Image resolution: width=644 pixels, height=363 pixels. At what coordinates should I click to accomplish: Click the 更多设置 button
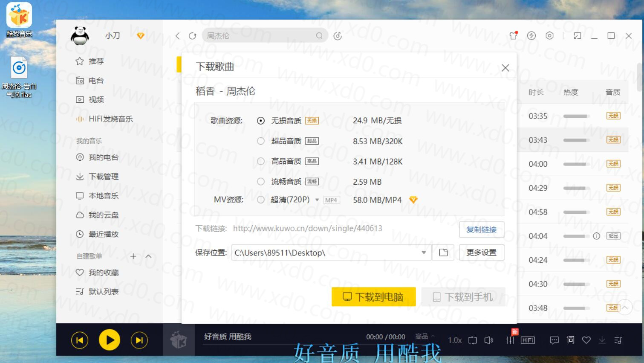(x=482, y=253)
